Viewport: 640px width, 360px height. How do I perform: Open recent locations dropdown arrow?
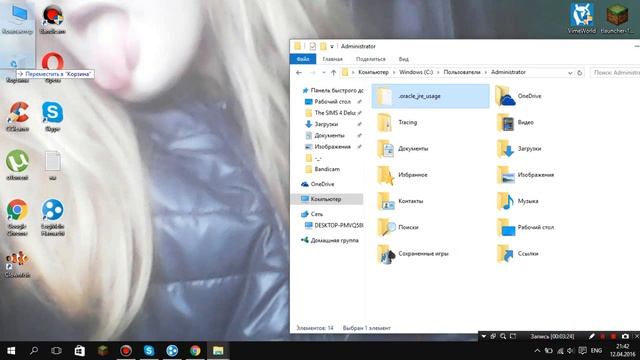[x=324, y=73]
